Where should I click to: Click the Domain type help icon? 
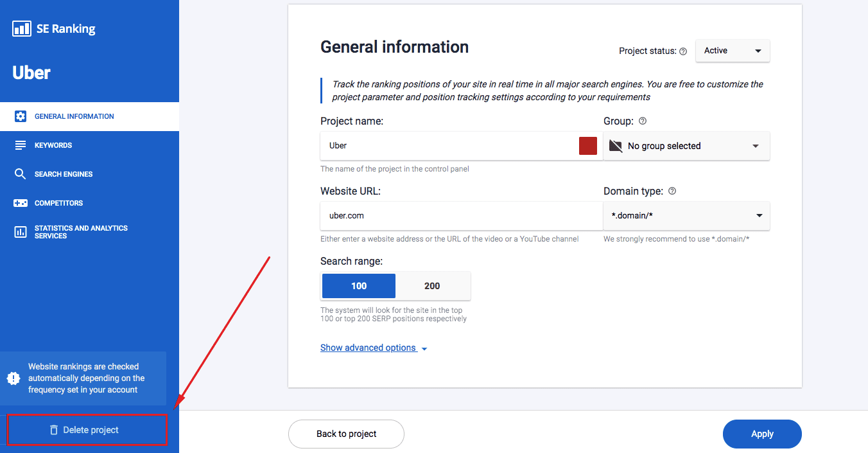672,191
